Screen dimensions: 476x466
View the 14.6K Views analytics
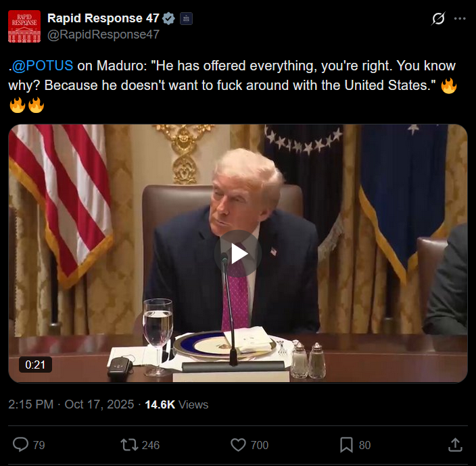pos(176,404)
